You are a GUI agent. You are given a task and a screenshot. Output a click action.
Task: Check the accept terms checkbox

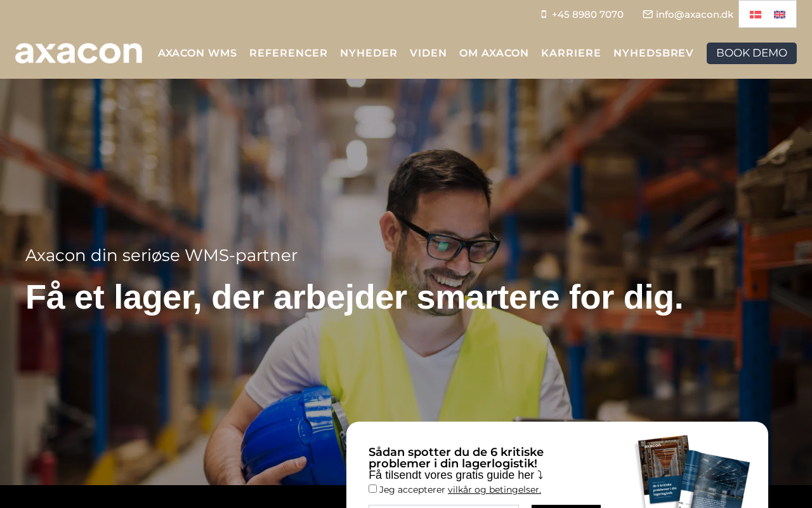(372, 488)
